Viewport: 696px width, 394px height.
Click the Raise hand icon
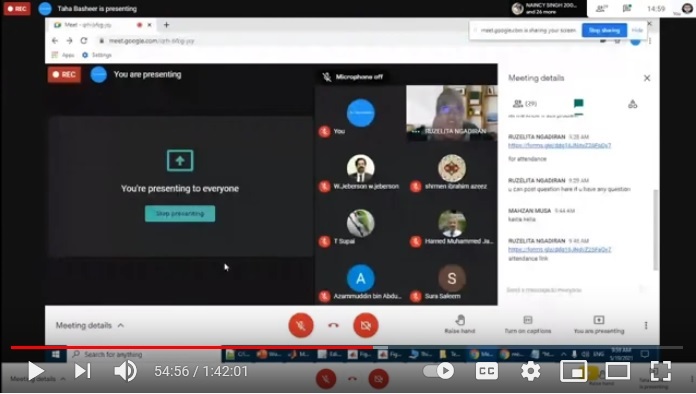click(460, 319)
